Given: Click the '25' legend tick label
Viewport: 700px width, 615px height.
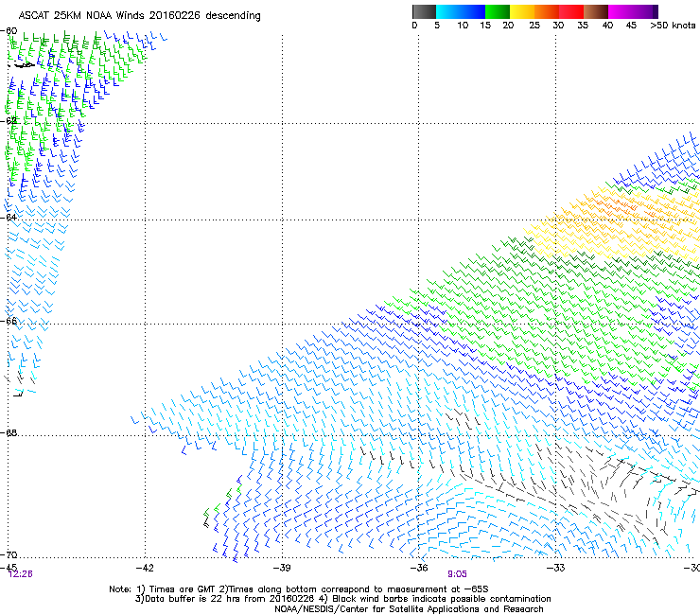Looking at the screenshot, I should coord(534,26).
